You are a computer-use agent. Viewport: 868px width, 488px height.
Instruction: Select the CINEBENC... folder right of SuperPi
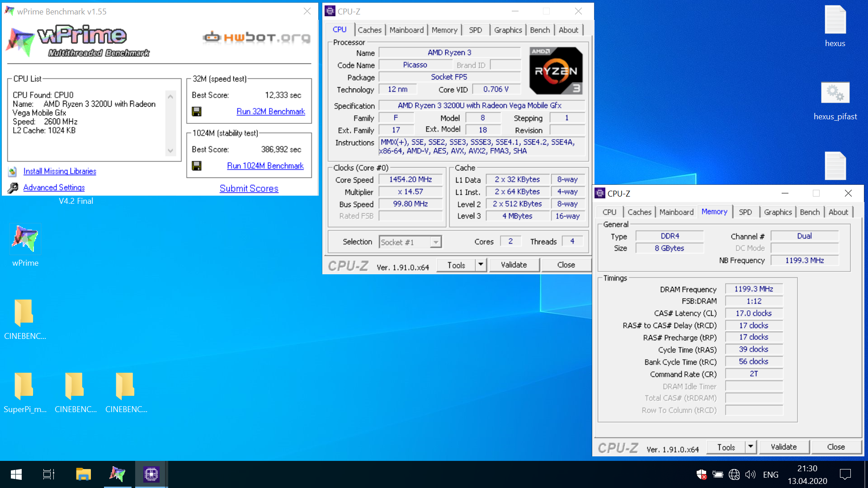[75, 386]
